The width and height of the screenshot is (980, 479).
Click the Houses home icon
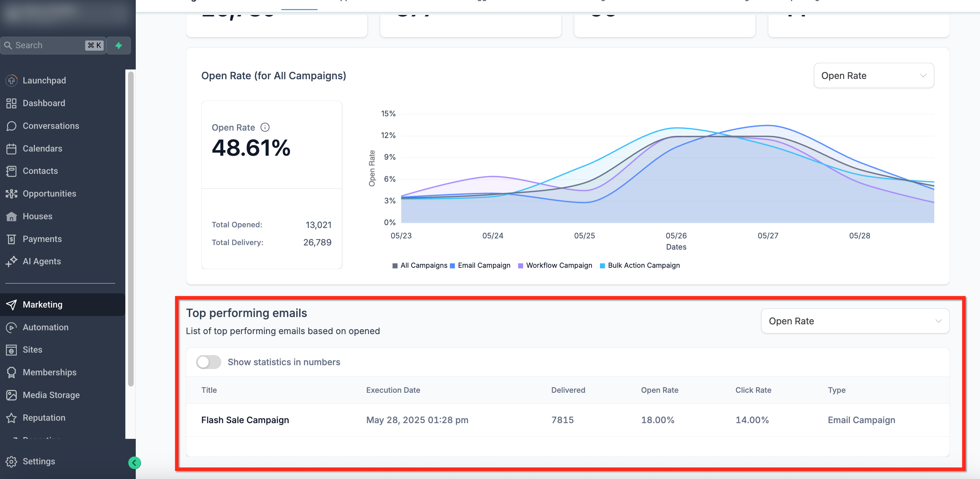[12, 216]
